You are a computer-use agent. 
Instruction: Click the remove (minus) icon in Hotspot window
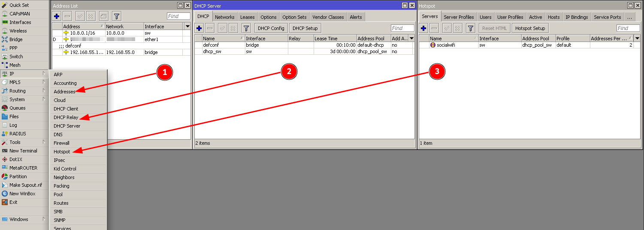[x=434, y=28]
